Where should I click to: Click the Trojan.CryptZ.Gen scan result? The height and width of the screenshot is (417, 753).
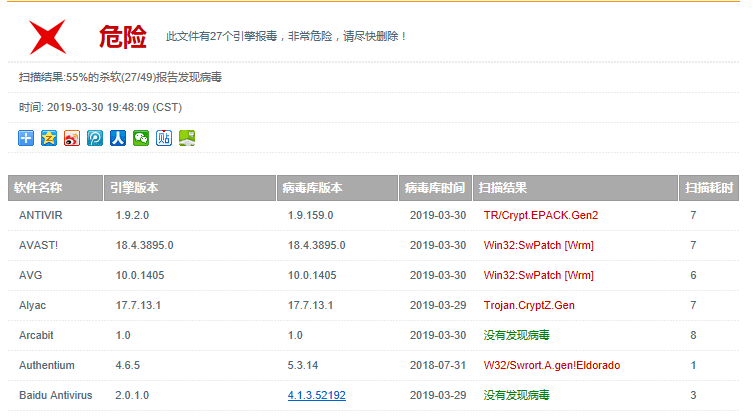coord(529,306)
